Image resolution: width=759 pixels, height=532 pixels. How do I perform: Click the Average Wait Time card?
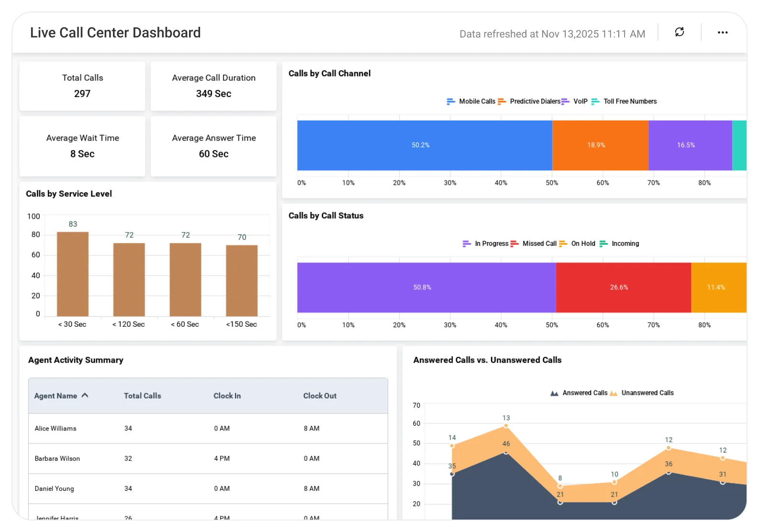tap(82, 146)
